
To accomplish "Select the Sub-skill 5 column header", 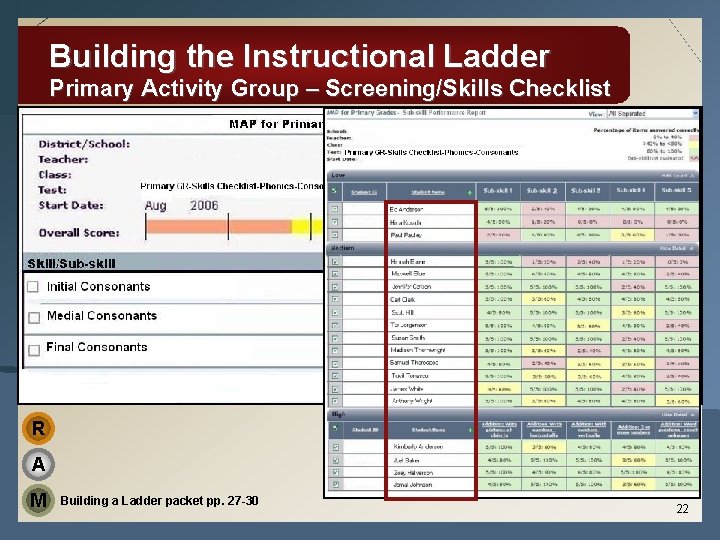I will (676, 190).
